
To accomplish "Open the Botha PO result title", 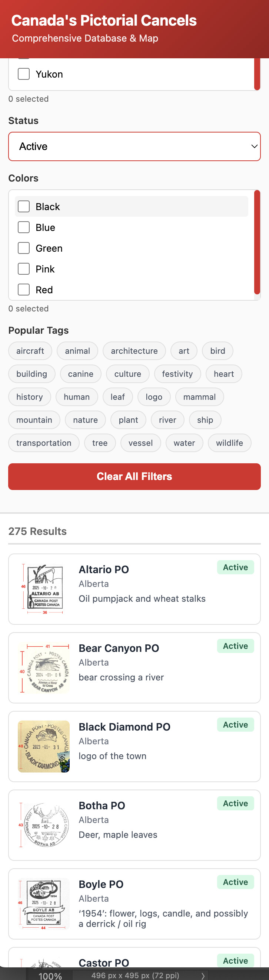I will tap(102, 806).
